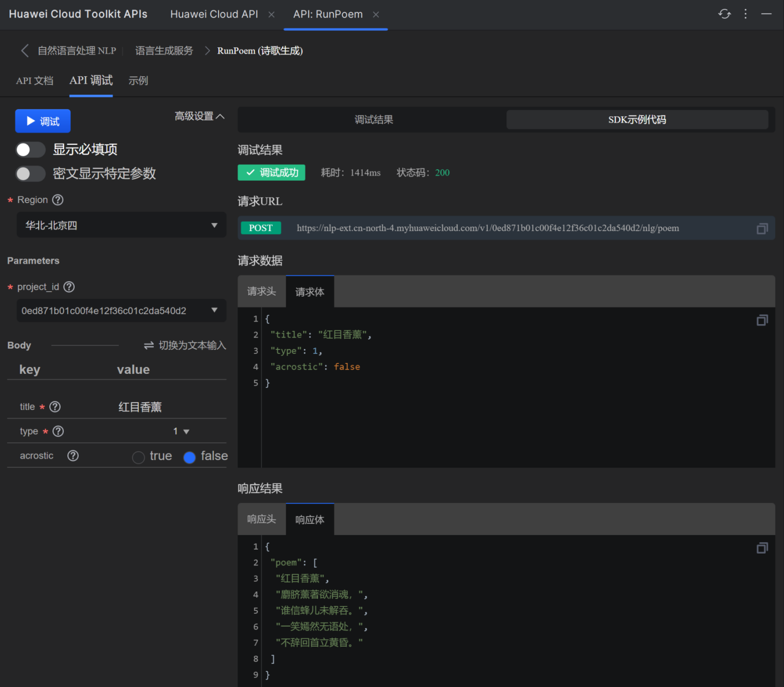The height and width of the screenshot is (687, 784).
Task: Select the API 调试 tab
Action: click(x=91, y=81)
